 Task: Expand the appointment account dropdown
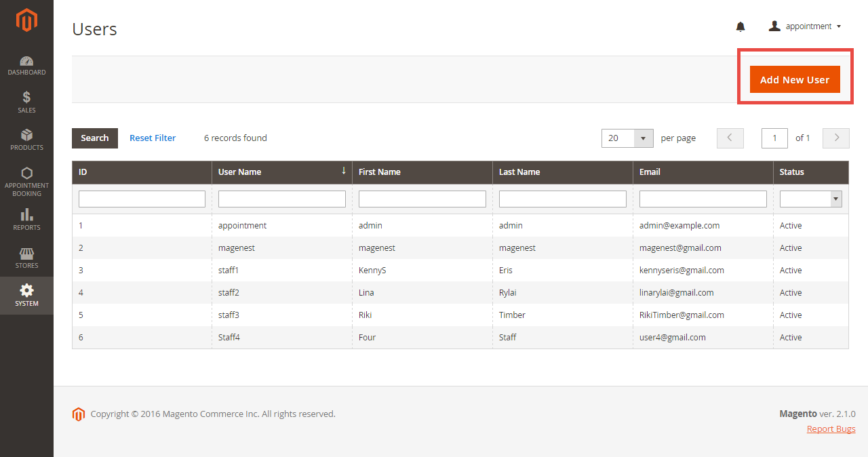tap(805, 26)
